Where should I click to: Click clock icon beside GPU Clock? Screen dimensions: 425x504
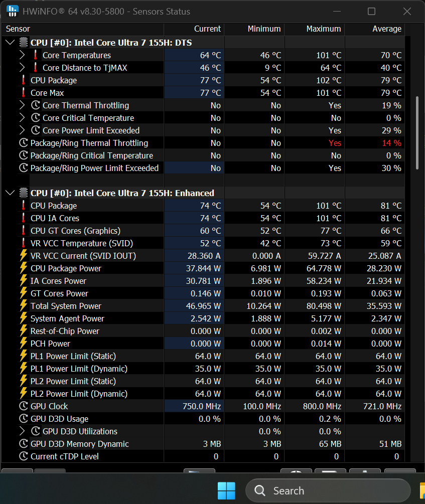coord(24,406)
